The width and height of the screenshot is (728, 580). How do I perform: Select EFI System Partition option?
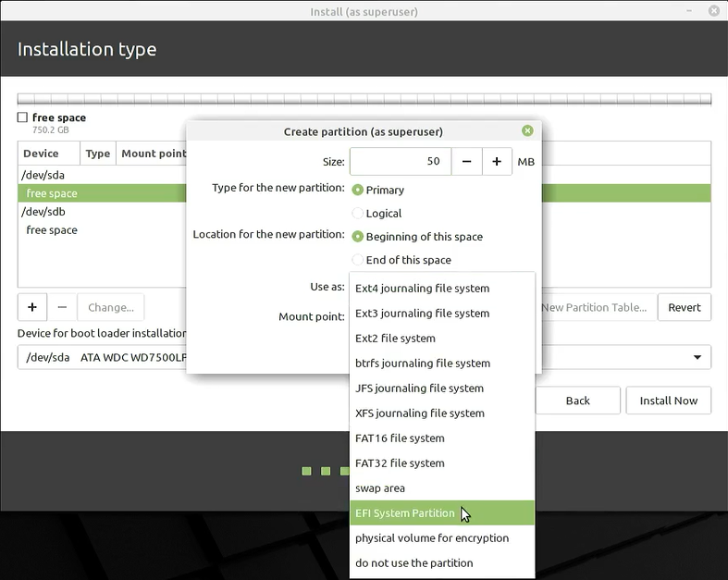405,512
